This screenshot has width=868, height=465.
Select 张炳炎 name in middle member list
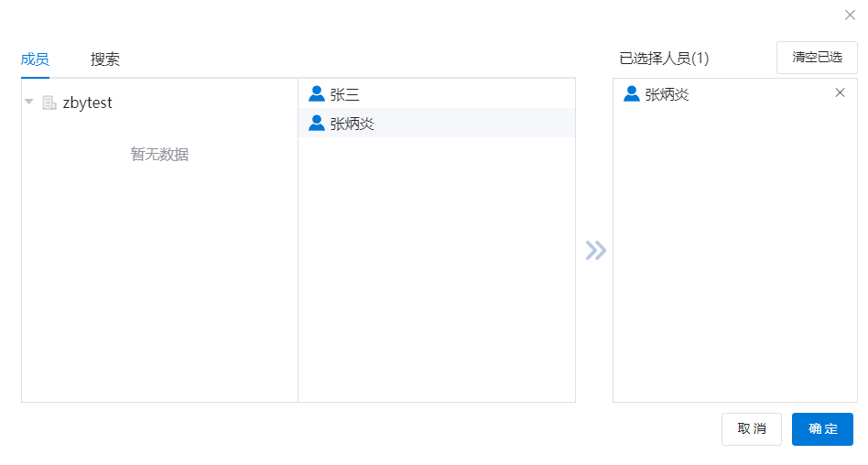tap(353, 124)
